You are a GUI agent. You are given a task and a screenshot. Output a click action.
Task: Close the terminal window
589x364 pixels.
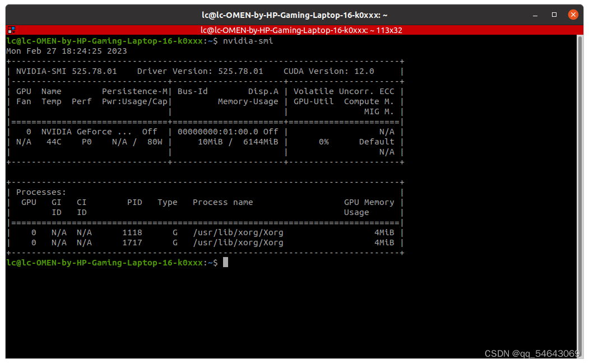573,15
